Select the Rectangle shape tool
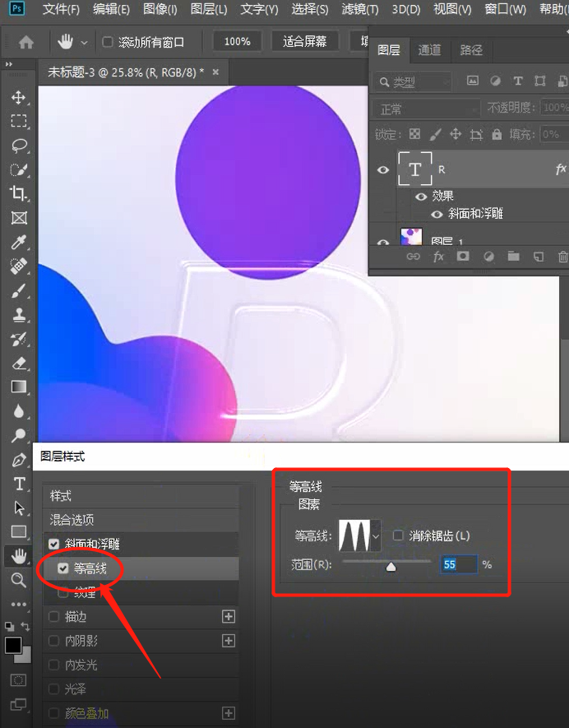Image resolution: width=569 pixels, height=728 pixels. pos(19,531)
